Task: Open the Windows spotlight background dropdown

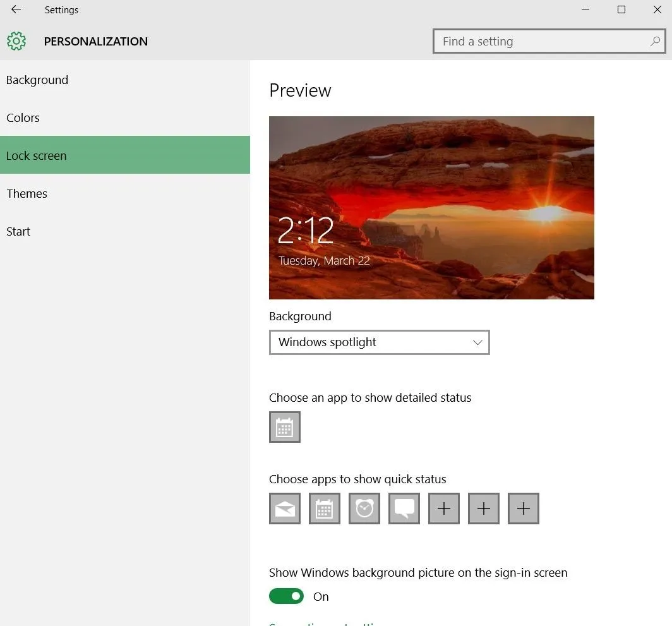Action: tap(380, 342)
